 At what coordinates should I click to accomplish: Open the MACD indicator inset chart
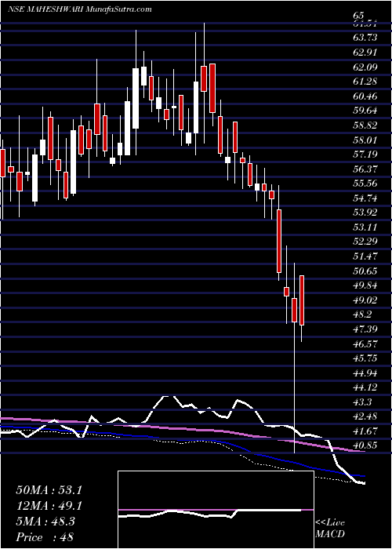[x=216, y=510]
